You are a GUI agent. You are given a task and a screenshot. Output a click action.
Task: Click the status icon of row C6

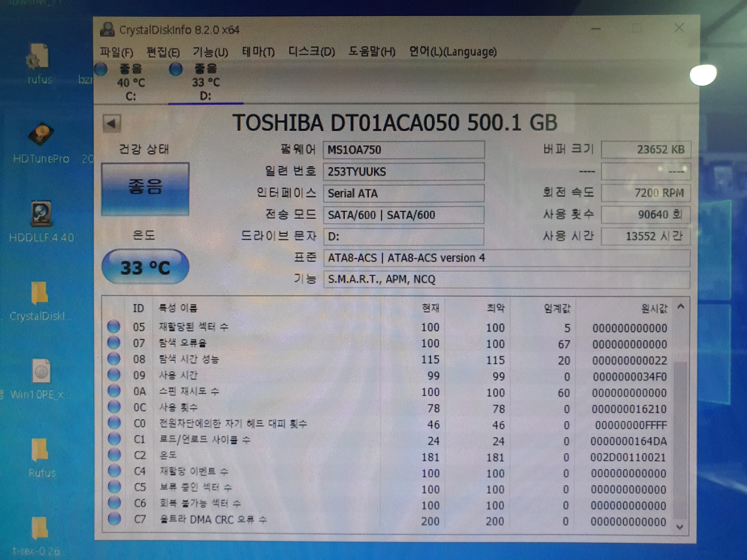(114, 503)
